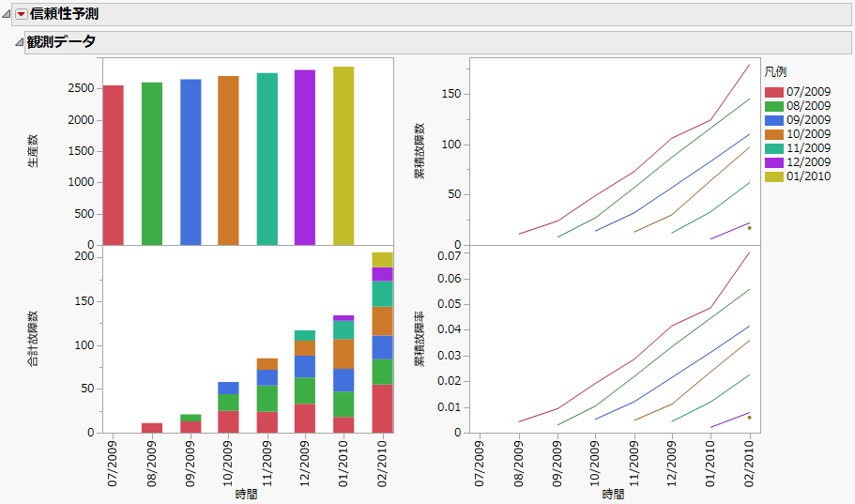Click the 08/2009 green legend swatch
This screenshot has height=504, width=855.
click(774, 106)
